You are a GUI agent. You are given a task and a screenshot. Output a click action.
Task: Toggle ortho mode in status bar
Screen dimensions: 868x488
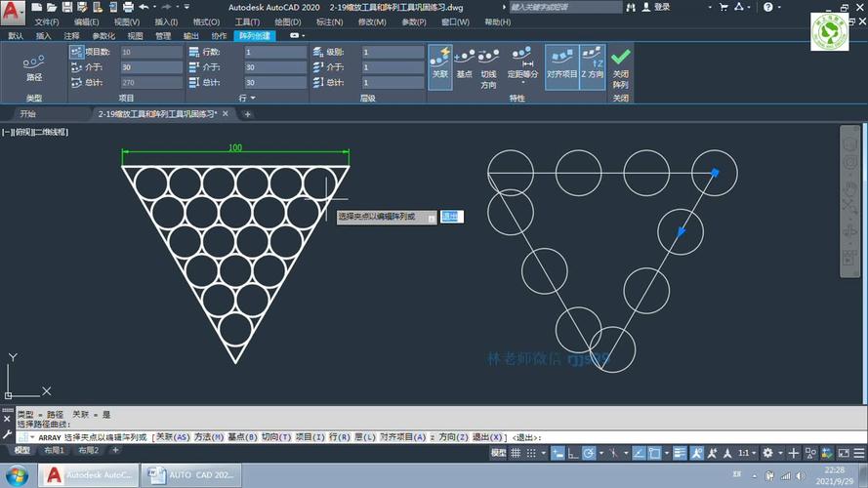click(x=573, y=453)
